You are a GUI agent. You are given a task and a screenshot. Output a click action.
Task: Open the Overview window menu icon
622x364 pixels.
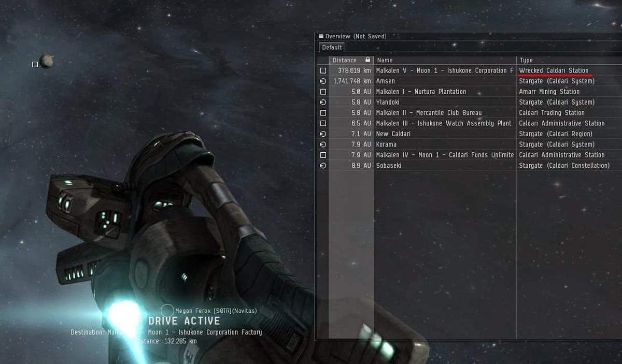point(321,36)
